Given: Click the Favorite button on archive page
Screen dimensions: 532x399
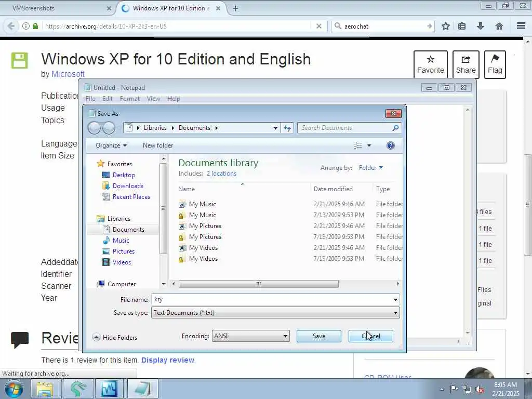Looking at the screenshot, I should [x=431, y=64].
